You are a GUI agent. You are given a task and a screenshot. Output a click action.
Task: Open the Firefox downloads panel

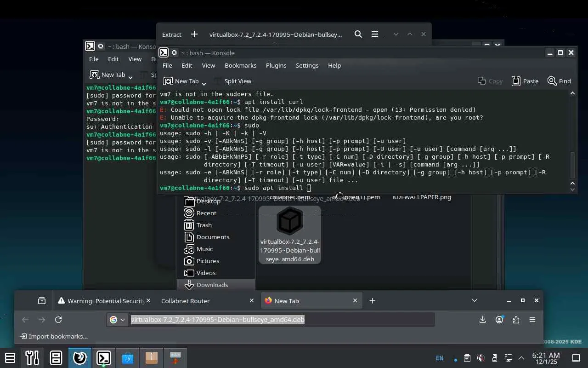482,320
